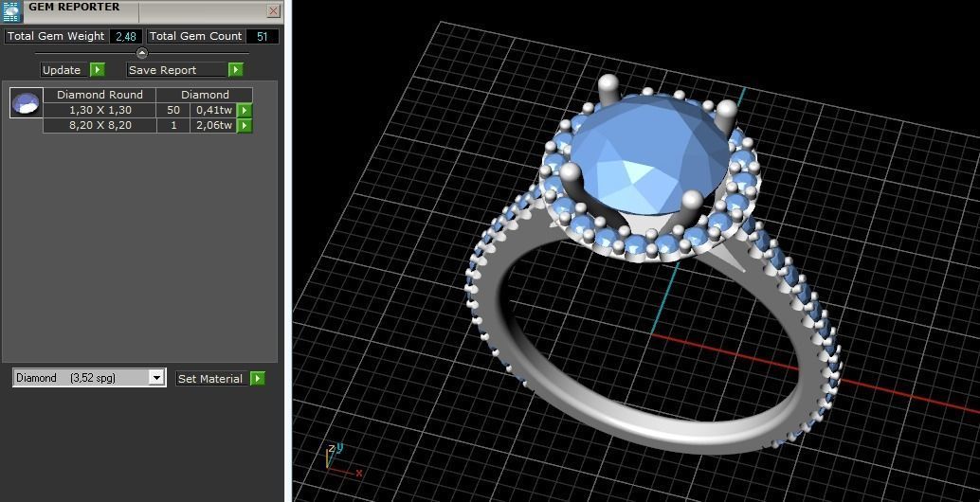Collapse panel with the round arrow toggle
This screenshot has height=502, width=980.
[x=142, y=53]
